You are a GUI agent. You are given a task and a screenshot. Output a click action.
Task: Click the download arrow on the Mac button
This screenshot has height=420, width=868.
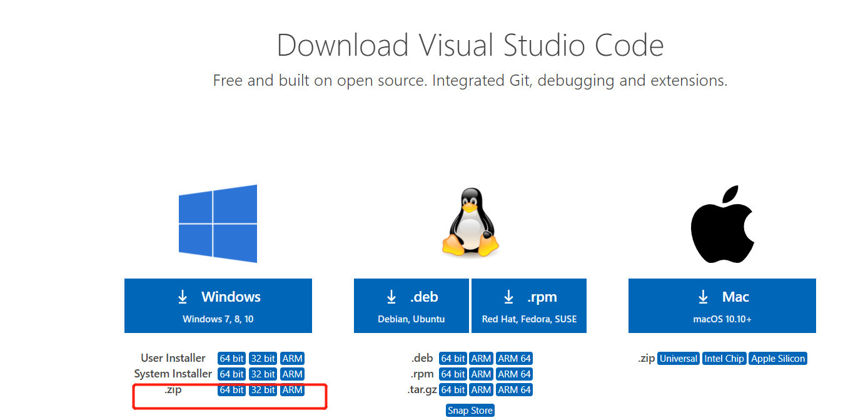coord(703,296)
